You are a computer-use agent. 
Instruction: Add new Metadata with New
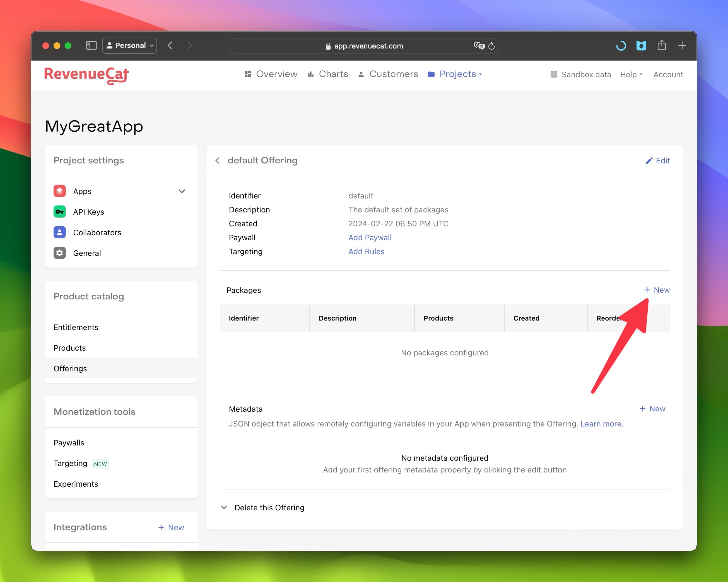pyautogui.click(x=652, y=409)
